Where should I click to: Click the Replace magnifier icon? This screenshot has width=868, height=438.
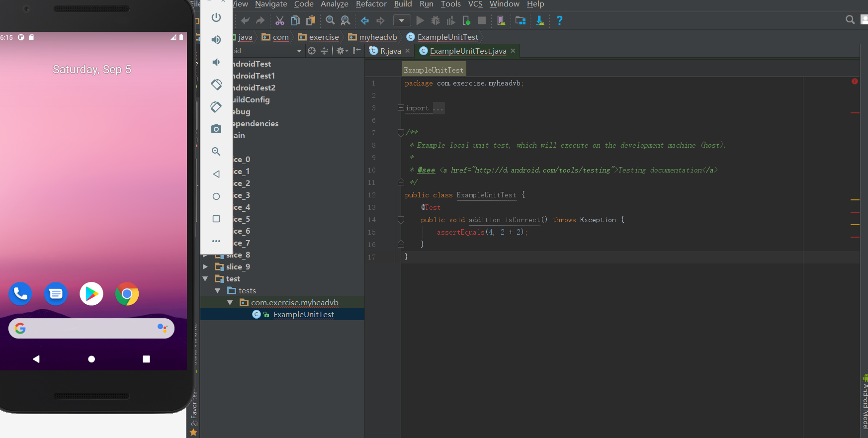click(345, 20)
